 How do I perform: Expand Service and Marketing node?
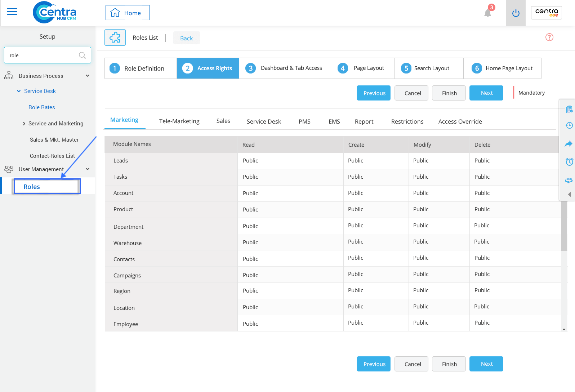[x=24, y=124]
